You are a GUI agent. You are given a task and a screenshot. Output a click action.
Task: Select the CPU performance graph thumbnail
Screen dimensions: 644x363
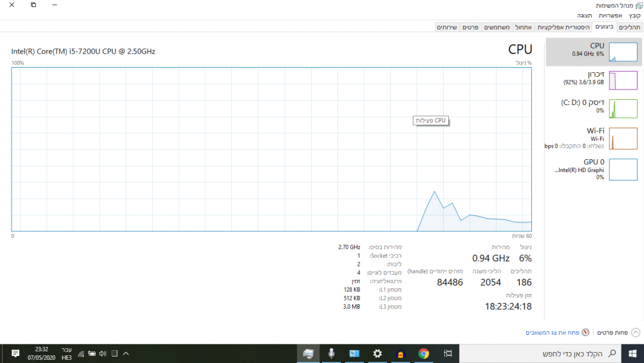point(623,52)
